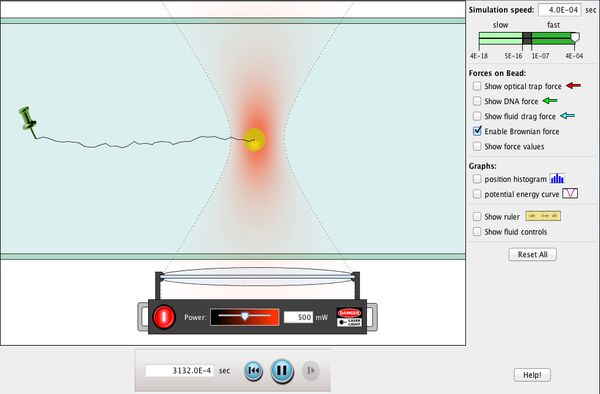This screenshot has height=394, width=600.
Task: Click the Danger laser light warning label
Action: [349, 317]
